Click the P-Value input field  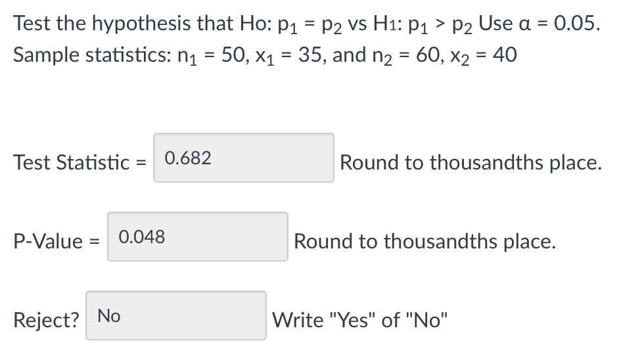coord(198,237)
